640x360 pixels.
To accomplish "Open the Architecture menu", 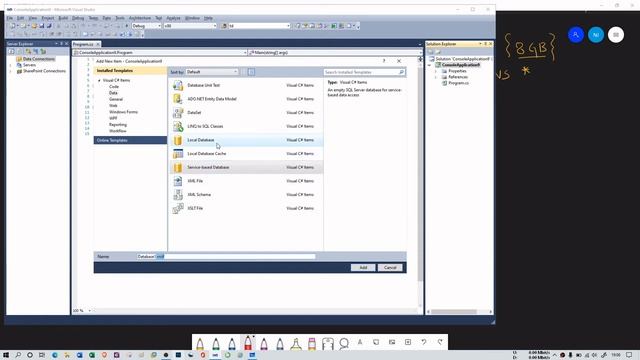I will 140,18.
